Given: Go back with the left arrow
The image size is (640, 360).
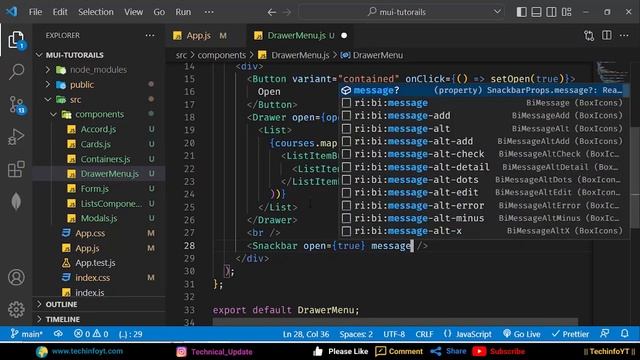Looking at the screenshot, I should point(271,12).
